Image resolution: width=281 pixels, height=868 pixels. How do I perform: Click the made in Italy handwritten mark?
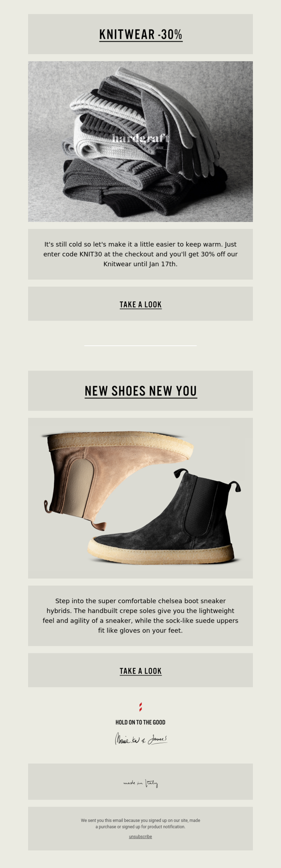(140, 783)
